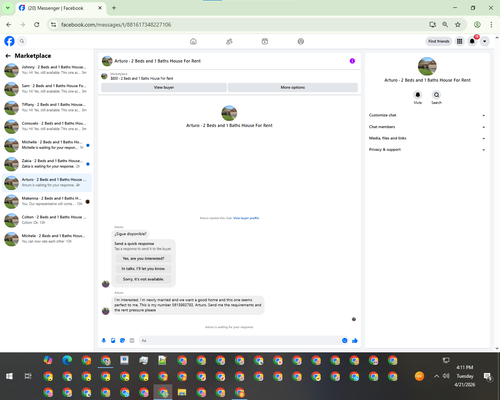Open Makenna conversation in chat list
500x400 pixels.
[47, 201]
